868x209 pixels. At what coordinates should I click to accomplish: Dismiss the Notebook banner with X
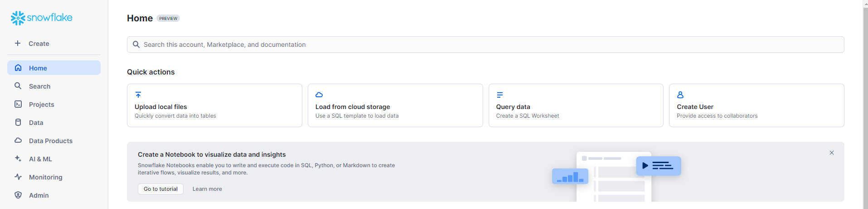pyautogui.click(x=832, y=153)
